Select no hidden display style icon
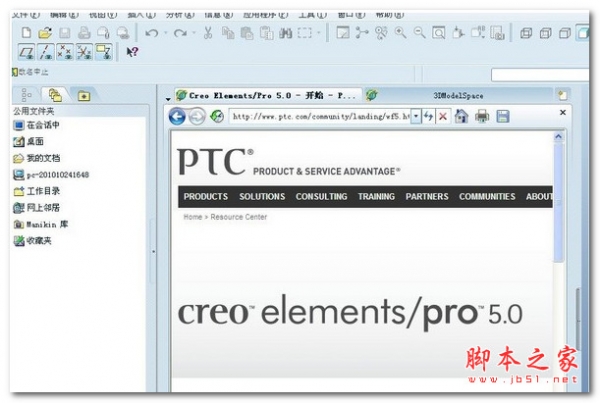 pos(565,33)
